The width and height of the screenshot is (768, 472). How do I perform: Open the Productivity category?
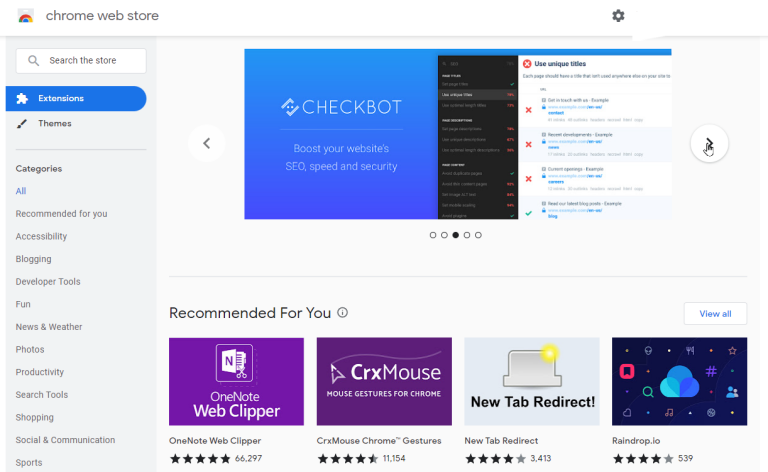(40, 372)
